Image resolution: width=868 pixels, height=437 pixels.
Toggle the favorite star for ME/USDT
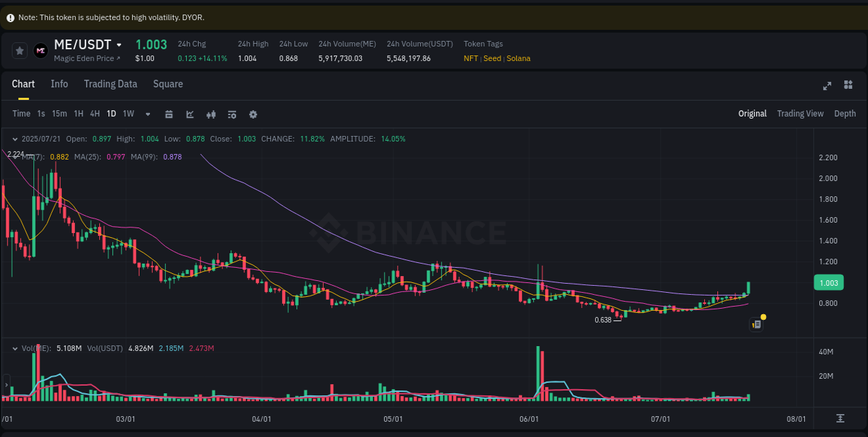tap(19, 50)
